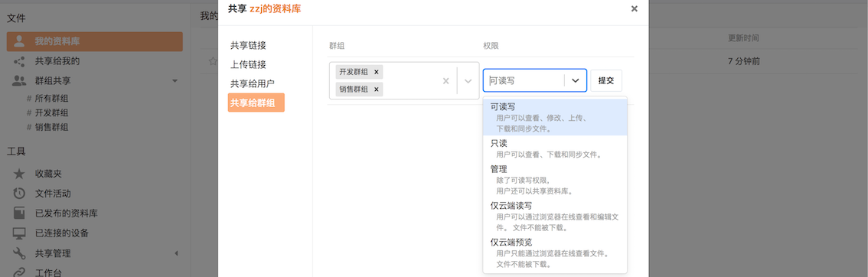The height and width of the screenshot is (277, 868).
Task: Expand the 群组 selection dropdown arrow
Action: (468, 80)
